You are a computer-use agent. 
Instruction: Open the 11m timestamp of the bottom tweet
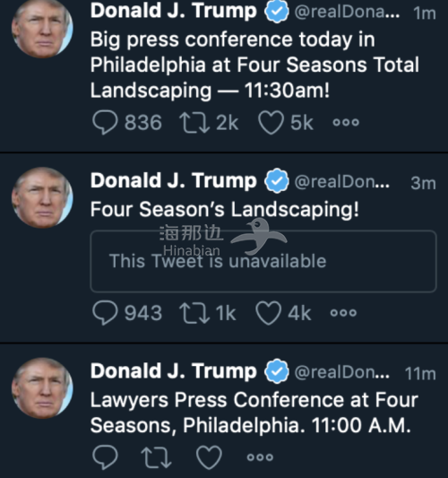[420, 374]
